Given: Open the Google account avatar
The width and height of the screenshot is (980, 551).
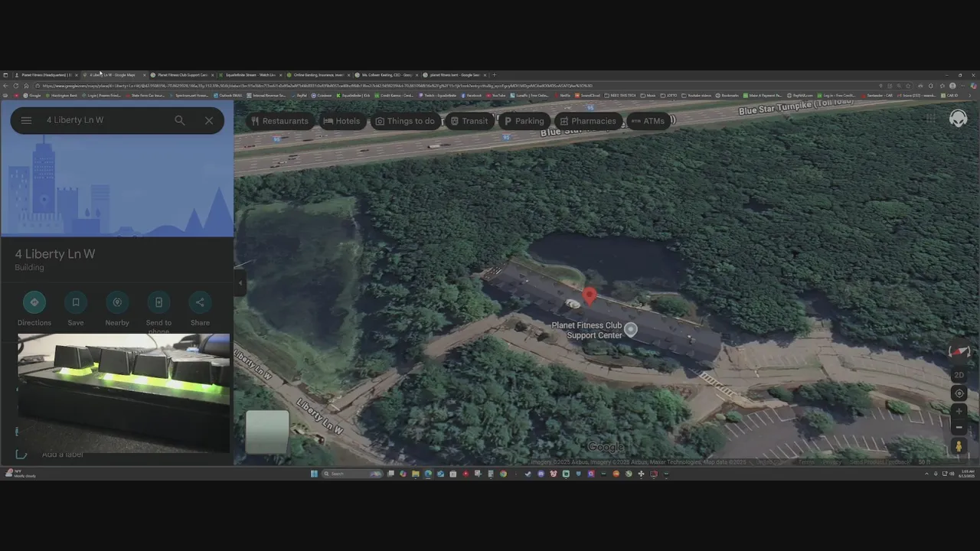Looking at the screenshot, I should 959,119.
